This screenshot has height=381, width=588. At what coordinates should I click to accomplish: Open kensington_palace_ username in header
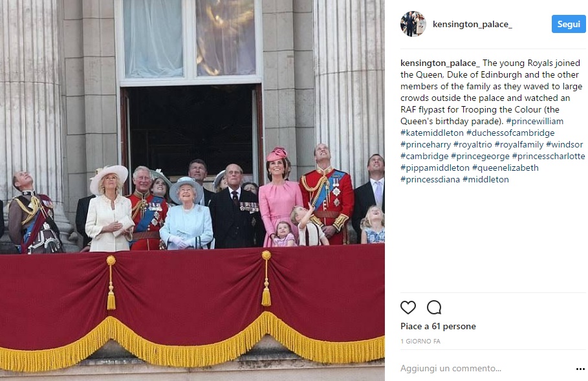pos(472,25)
